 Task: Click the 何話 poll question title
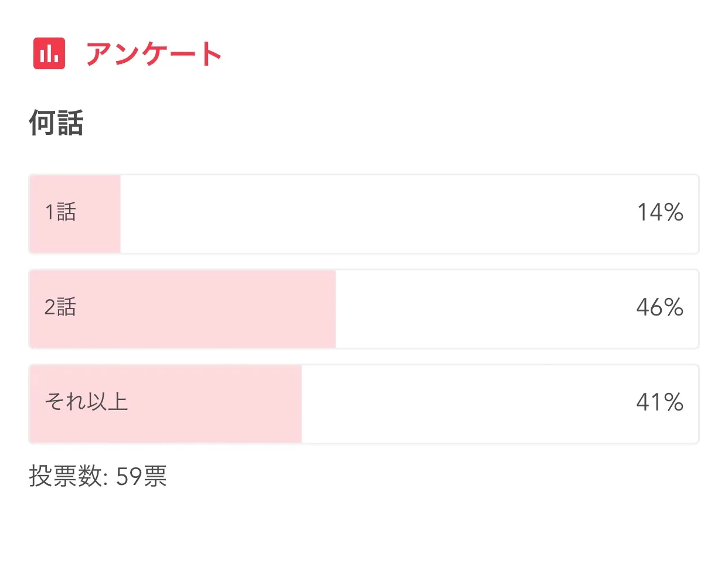coord(56,123)
